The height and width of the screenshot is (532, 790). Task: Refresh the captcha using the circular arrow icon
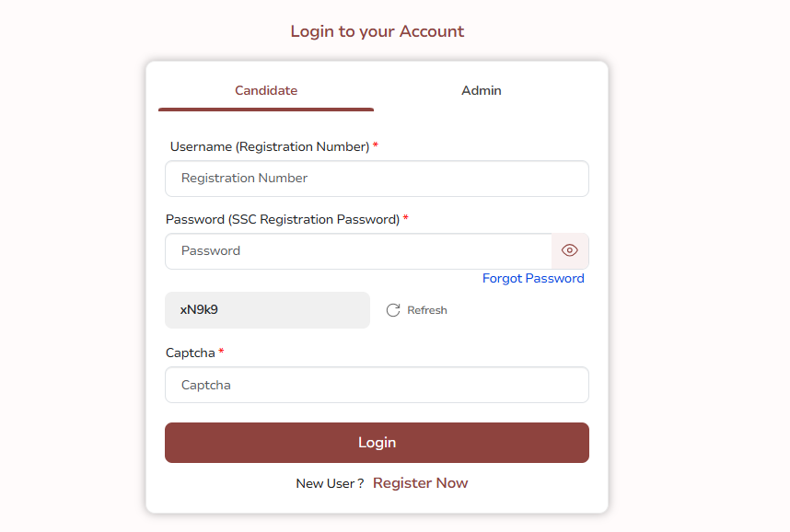point(394,309)
